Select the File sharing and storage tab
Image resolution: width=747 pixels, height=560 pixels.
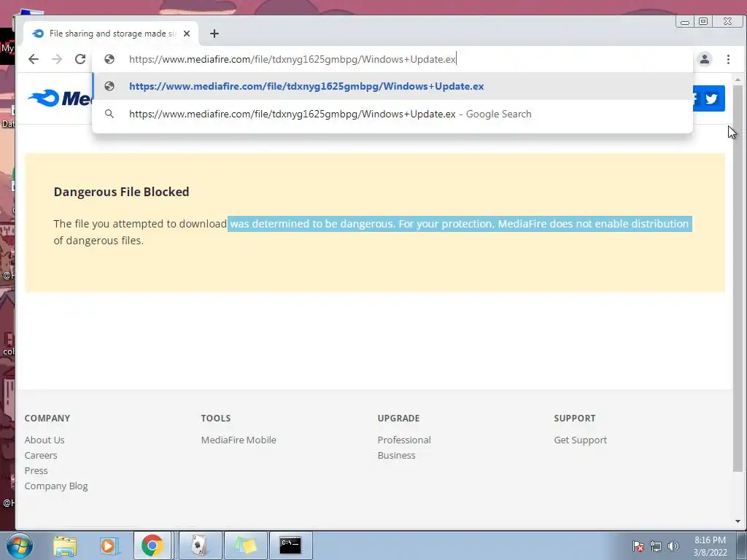click(111, 34)
